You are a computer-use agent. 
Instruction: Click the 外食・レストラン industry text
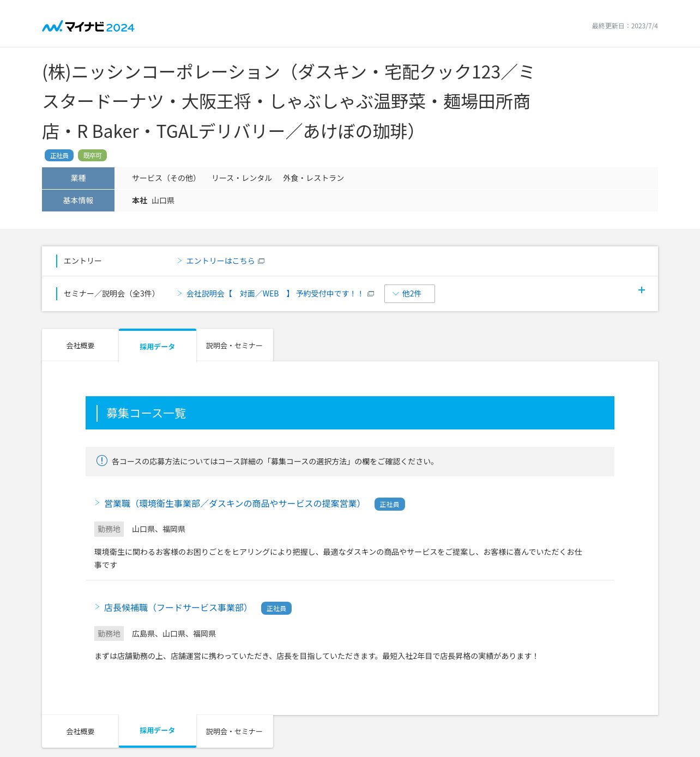313,178
